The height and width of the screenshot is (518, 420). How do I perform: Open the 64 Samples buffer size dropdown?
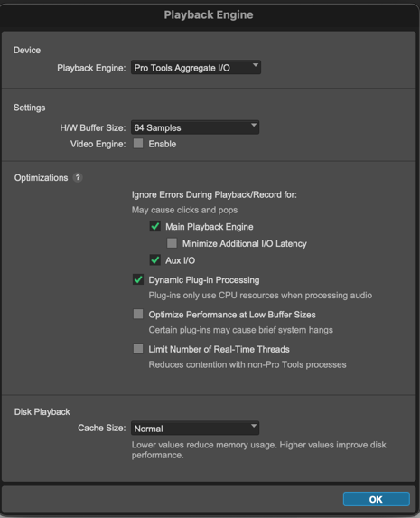pyautogui.click(x=195, y=127)
